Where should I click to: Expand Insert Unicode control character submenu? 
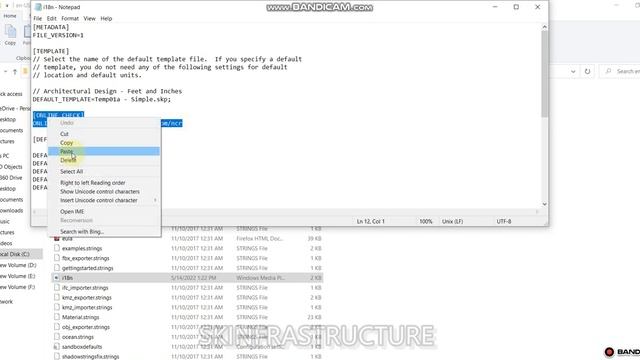(x=104, y=200)
